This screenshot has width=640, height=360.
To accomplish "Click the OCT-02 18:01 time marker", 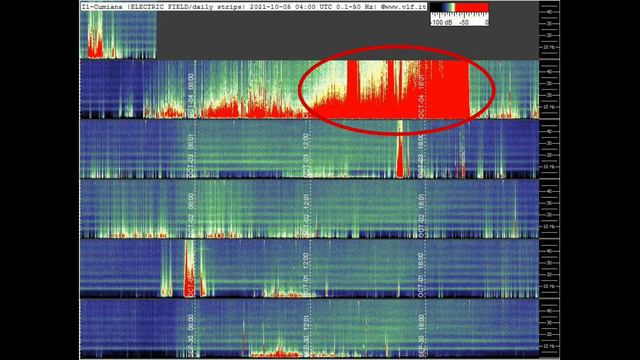I will (421, 216).
